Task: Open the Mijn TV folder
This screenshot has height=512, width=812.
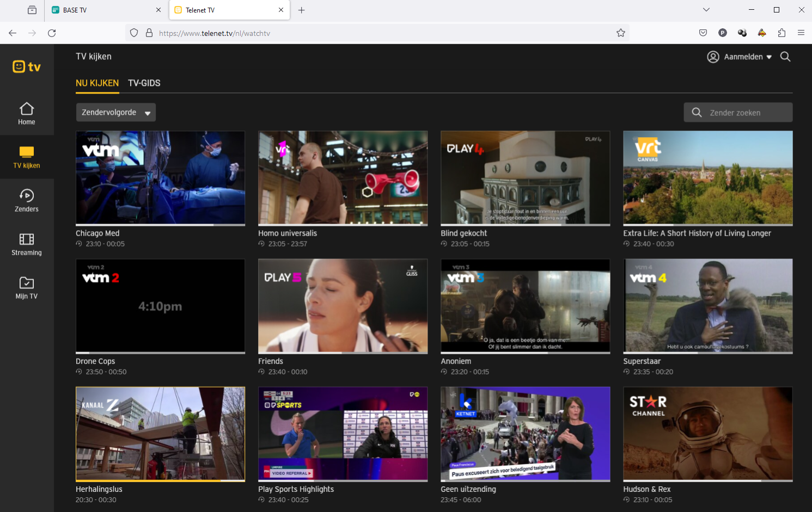Action: coord(27,287)
